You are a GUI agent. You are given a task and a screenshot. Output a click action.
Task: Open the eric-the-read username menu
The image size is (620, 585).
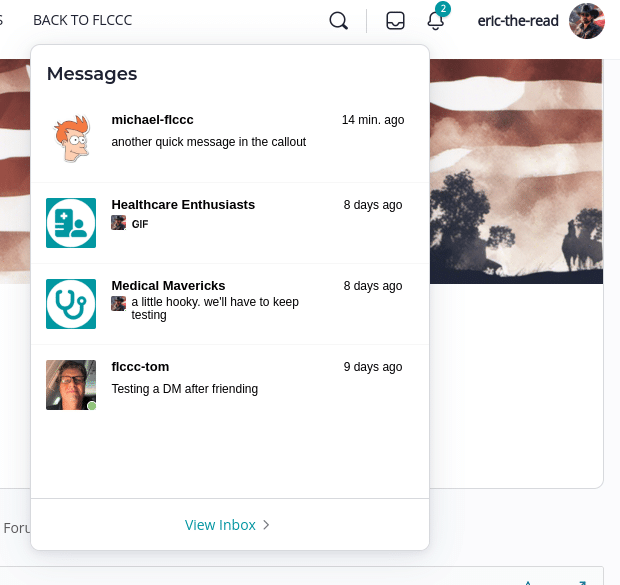[518, 20]
